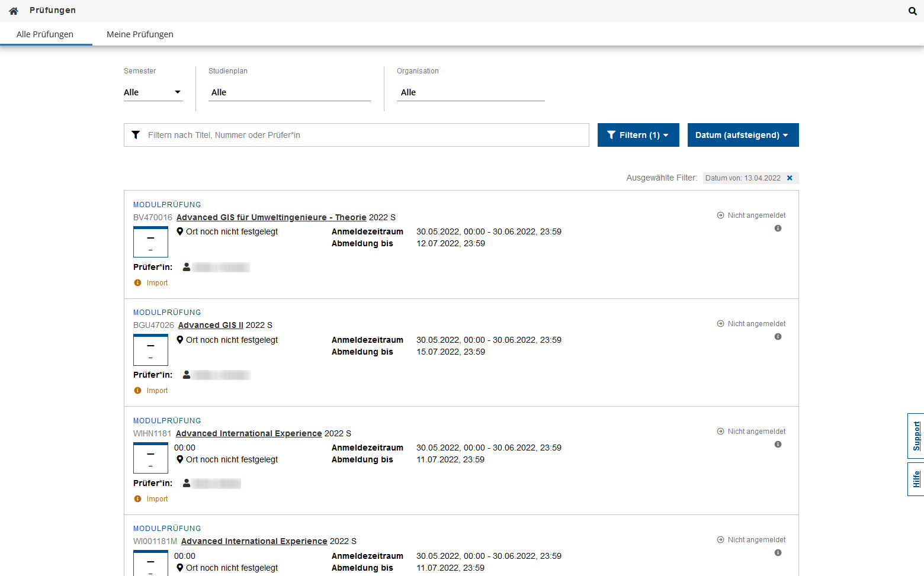Viewport: 924px width, 576px height.
Task: Open the Hilfe side tab
Action: 916,479
